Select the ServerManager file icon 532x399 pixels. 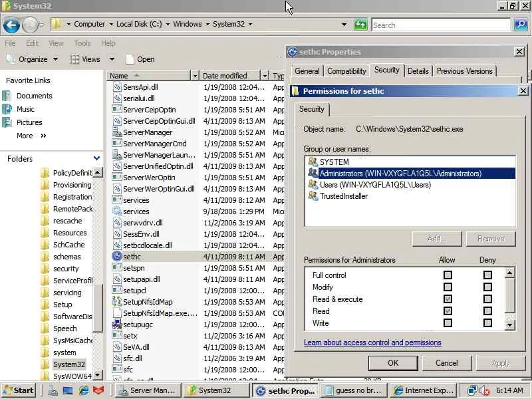tap(117, 132)
